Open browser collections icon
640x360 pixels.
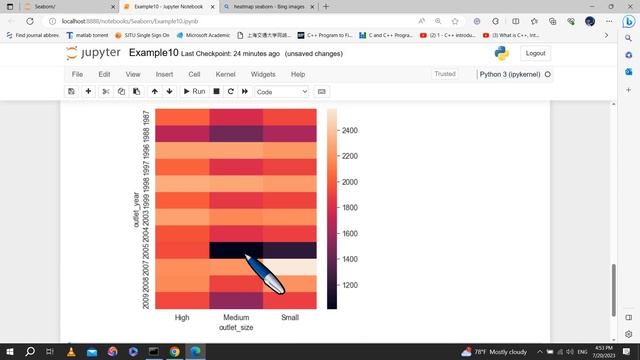pyautogui.click(x=553, y=21)
